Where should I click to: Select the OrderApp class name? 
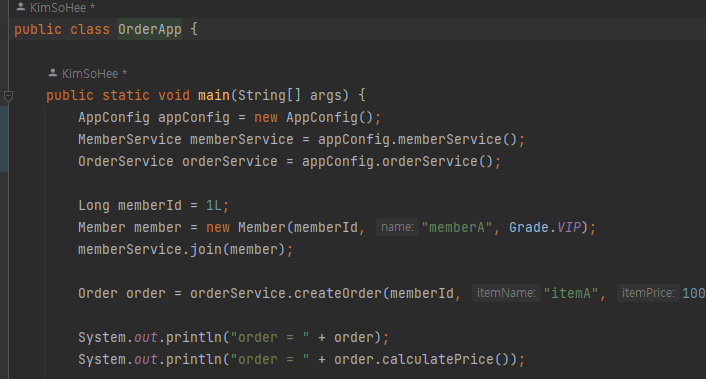(x=149, y=29)
